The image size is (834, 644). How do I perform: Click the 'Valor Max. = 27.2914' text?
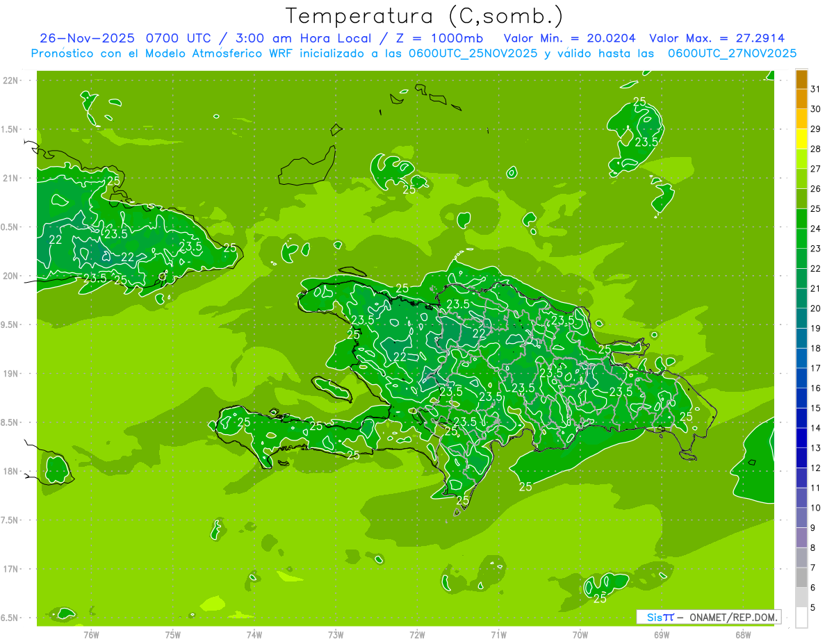click(717, 38)
